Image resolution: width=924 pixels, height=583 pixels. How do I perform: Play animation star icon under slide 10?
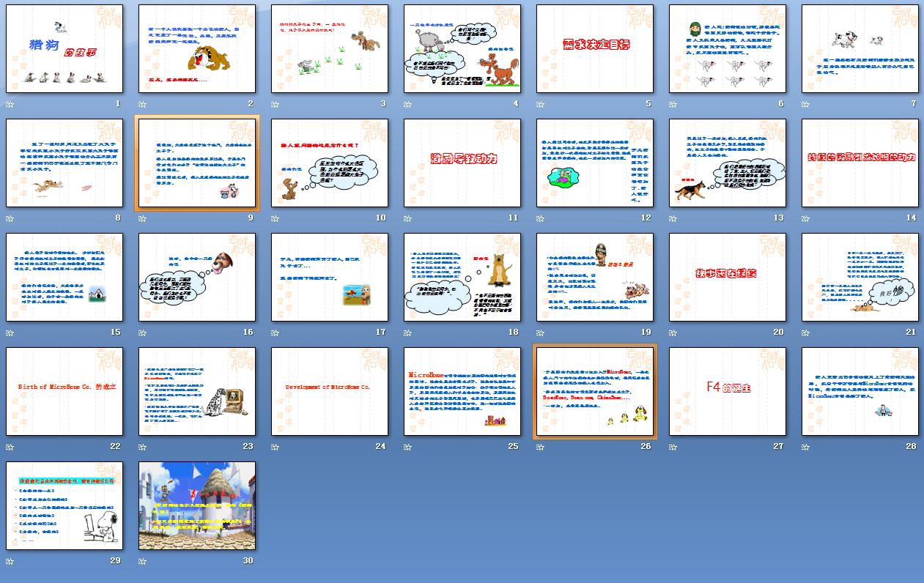(x=275, y=219)
